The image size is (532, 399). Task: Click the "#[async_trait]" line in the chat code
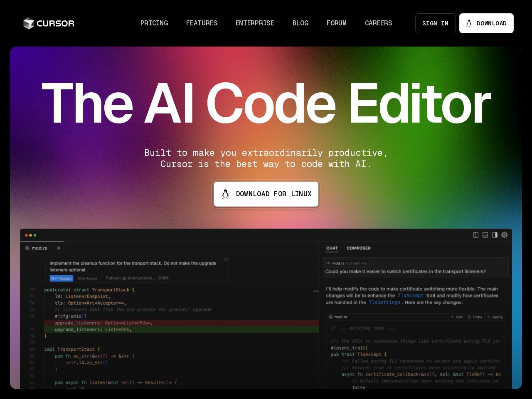pyautogui.click(x=349, y=348)
